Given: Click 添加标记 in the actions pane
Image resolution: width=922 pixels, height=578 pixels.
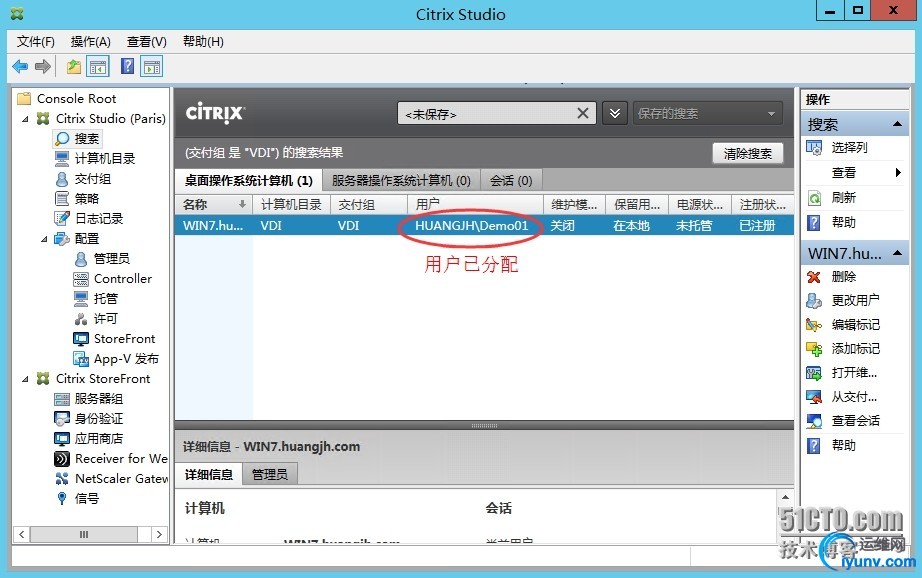Looking at the screenshot, I should click(855, 349).
